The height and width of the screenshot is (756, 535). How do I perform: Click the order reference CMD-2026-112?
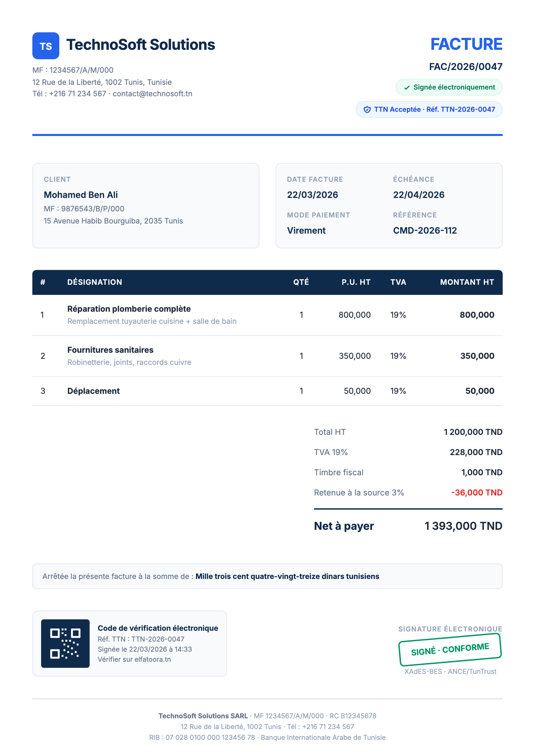click(425, 231)
